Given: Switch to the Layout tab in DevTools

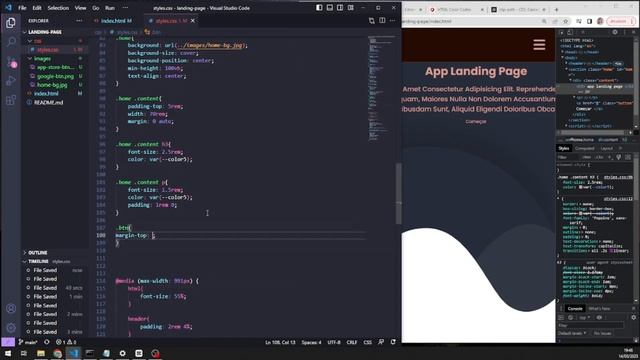Looking at the screenshot, I should (607, 148).
